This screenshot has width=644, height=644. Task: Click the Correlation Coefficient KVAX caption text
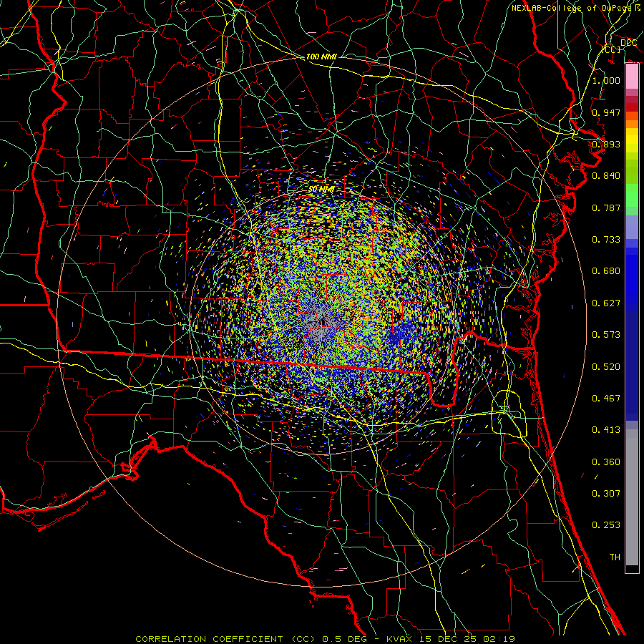pyautogui.click(x=325, y=639)
